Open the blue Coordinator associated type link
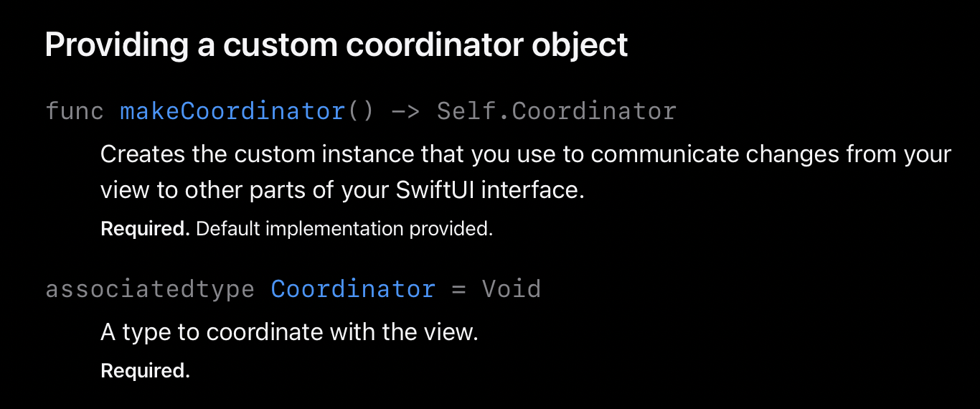980x409 pixels. pyautogui.click(x=352, y=289)
